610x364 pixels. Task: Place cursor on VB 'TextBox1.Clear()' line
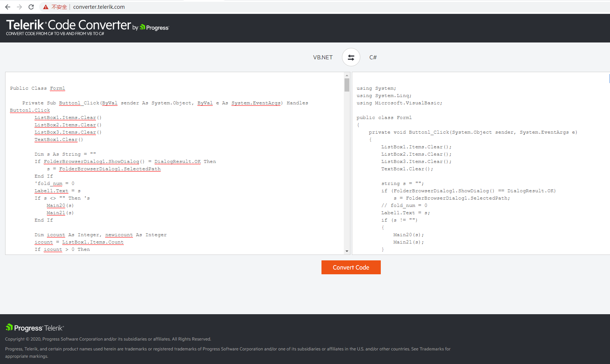(x=59, y=140)
